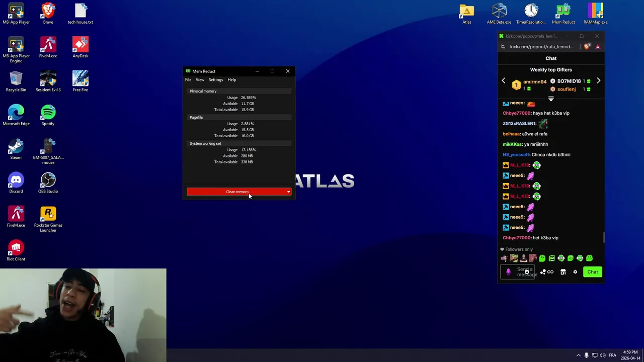Select the MSI App Player Engine icon
Image resolution: width=644 pixels, height=362 pixels.
pos(16,50)
